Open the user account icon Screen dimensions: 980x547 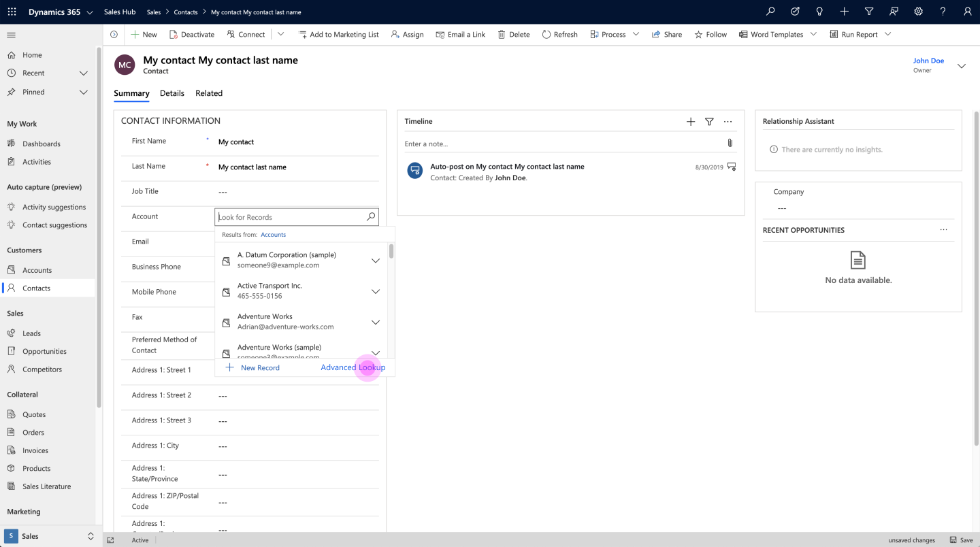coord(967,12)
